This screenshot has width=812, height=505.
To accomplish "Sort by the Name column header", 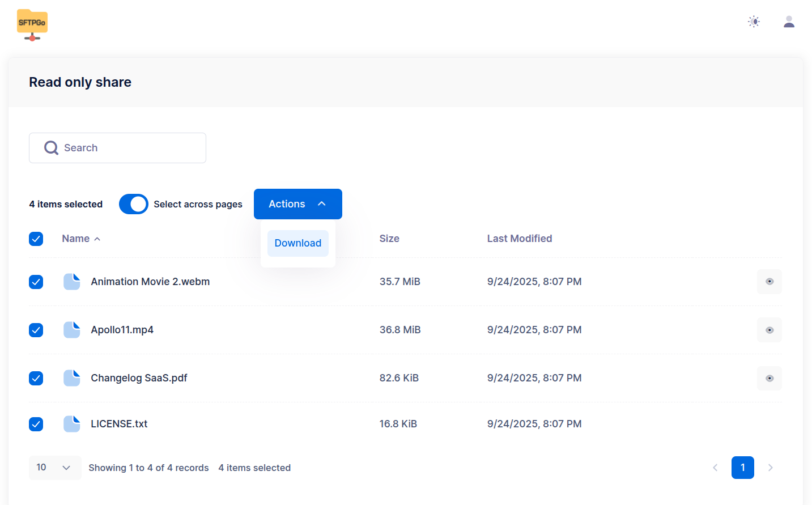I will tap(76, 239).
